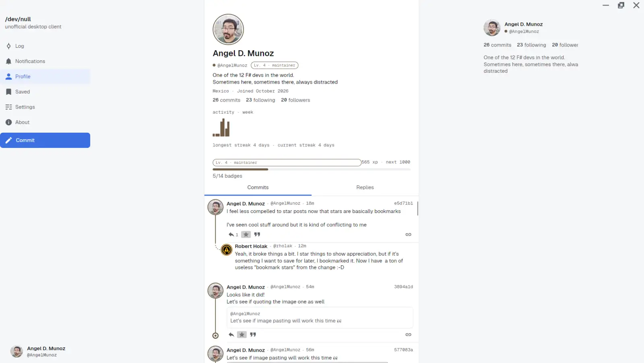The image size is (644, 363).
Task: Select the Commits tab
Action: pos(258,187)
